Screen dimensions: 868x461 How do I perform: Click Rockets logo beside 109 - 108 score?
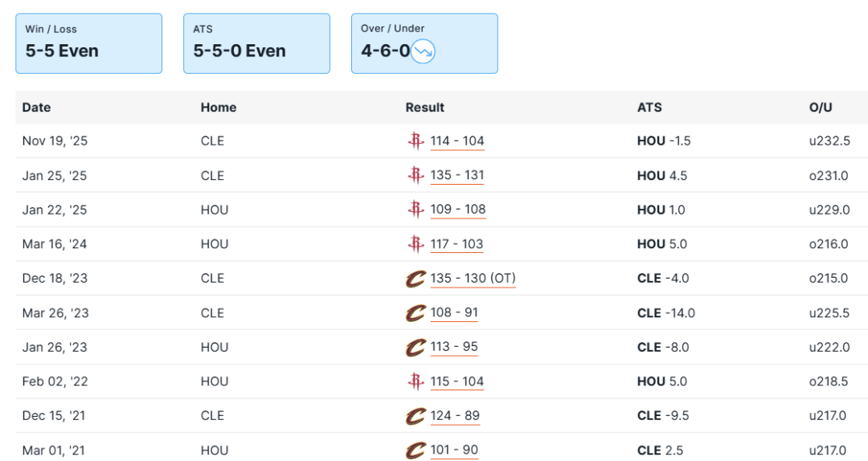[416, 210]
